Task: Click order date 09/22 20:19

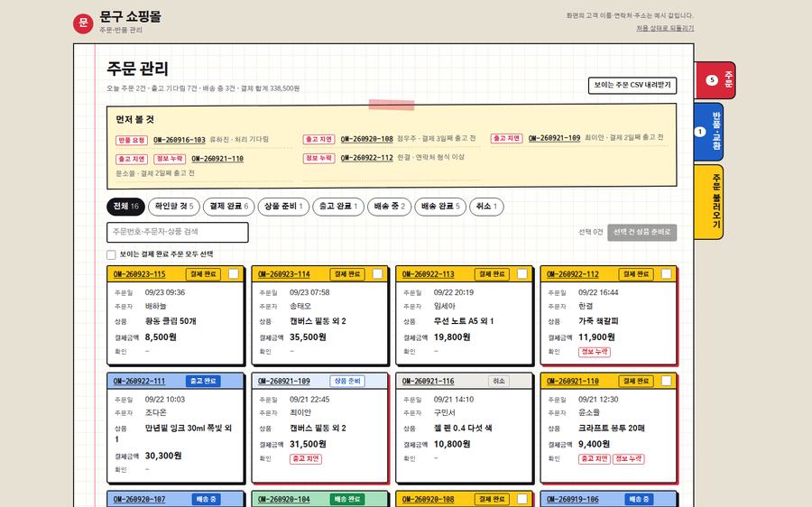Action: click(x=454, y=292)
